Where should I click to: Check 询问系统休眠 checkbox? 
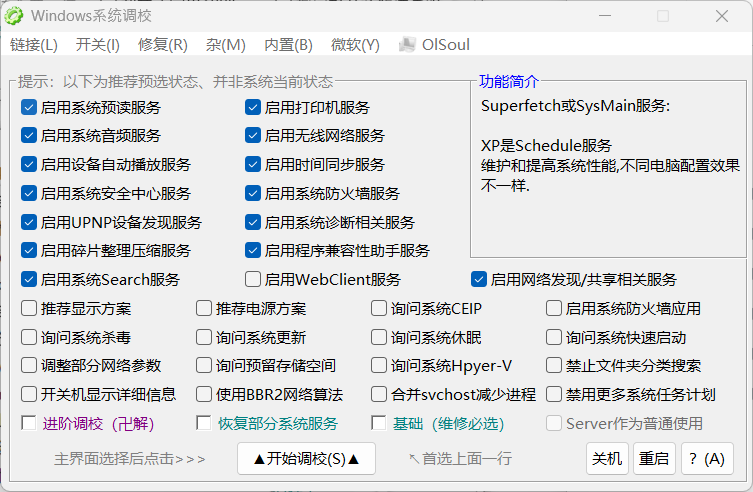pyautogui.click(x=379, y=337)
